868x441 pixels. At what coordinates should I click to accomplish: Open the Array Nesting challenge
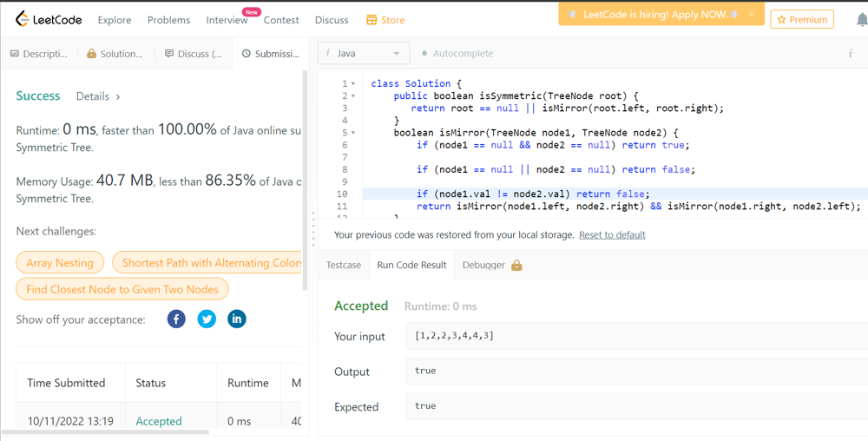click(60, 263)
